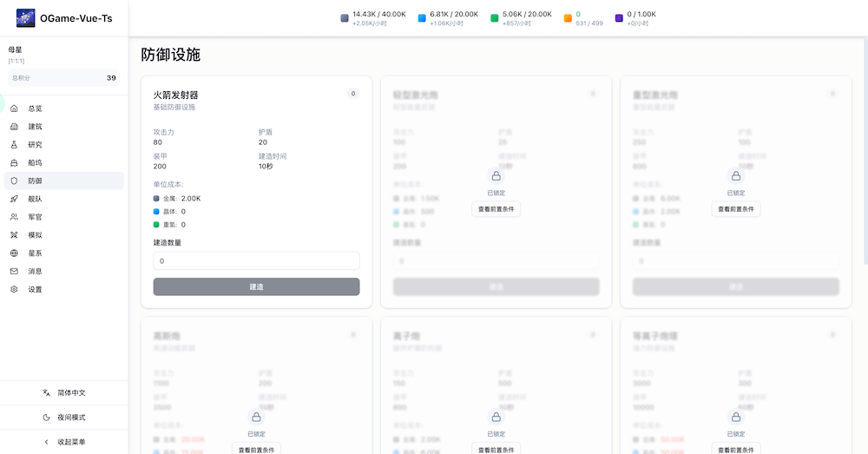View prerequisites for 轻型激光炮

[x=496, y=209]
